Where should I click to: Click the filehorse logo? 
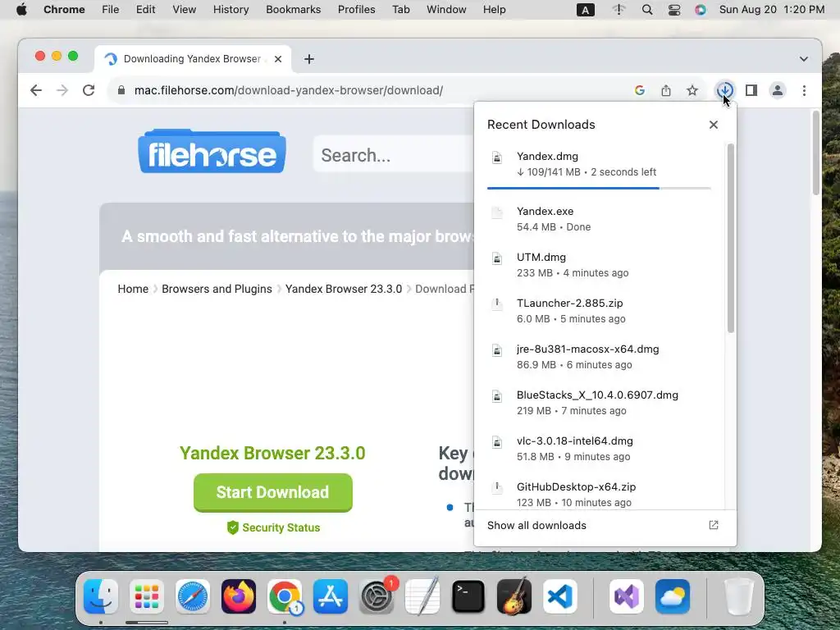[x=212, y=152]
